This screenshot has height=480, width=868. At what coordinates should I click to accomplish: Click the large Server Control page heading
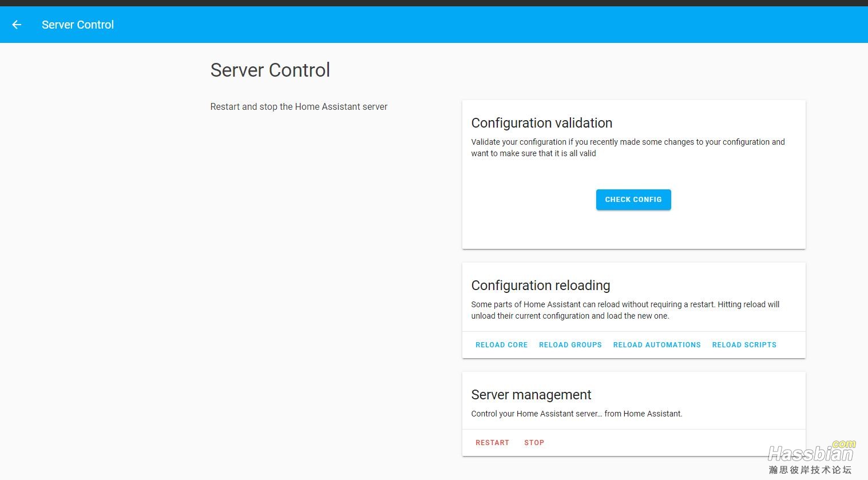[x=270, y=70]
